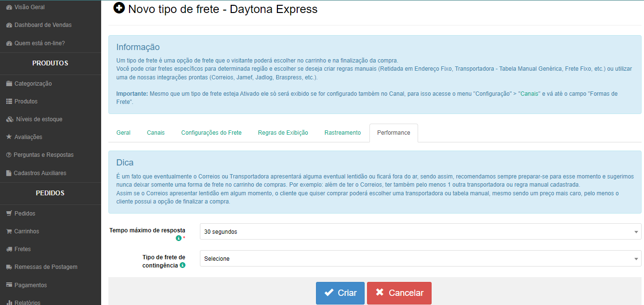Screen dimensions: 644x305
Task: Click the Dica heading
Action: coord(125,163)
